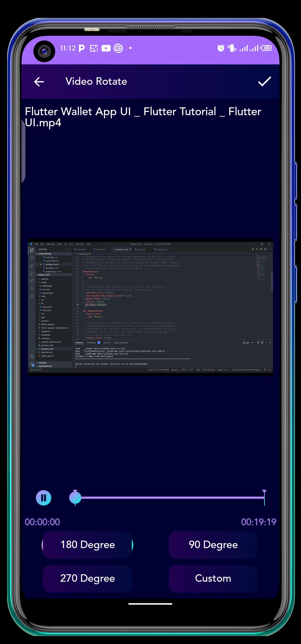This screenshot has height=644, width=301.
Task: Pause the video playback
Action: coord(44,498)
